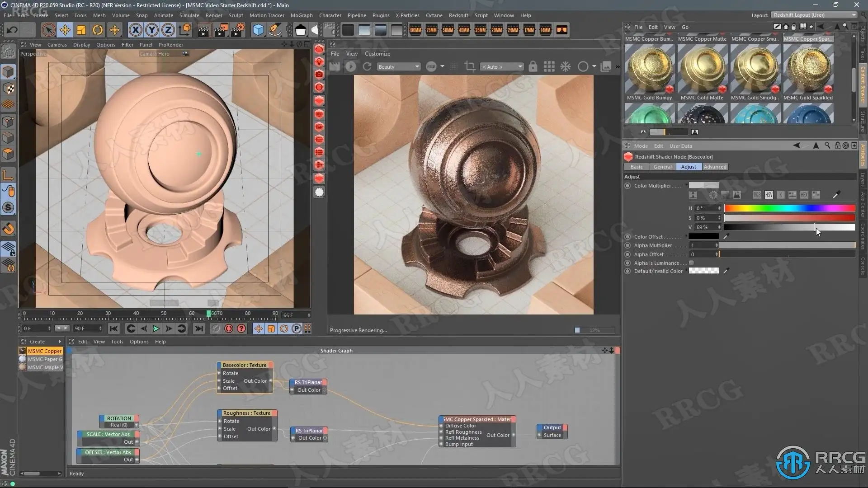Open the Redshift menu in menu bar
The image size is (868, 488).
(458, 15)
